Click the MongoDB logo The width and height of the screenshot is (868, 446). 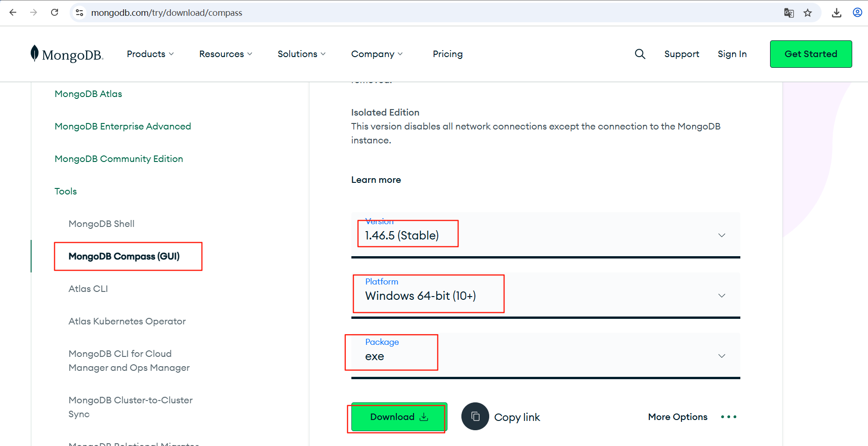pyautogui.click(x=67, y=54)
